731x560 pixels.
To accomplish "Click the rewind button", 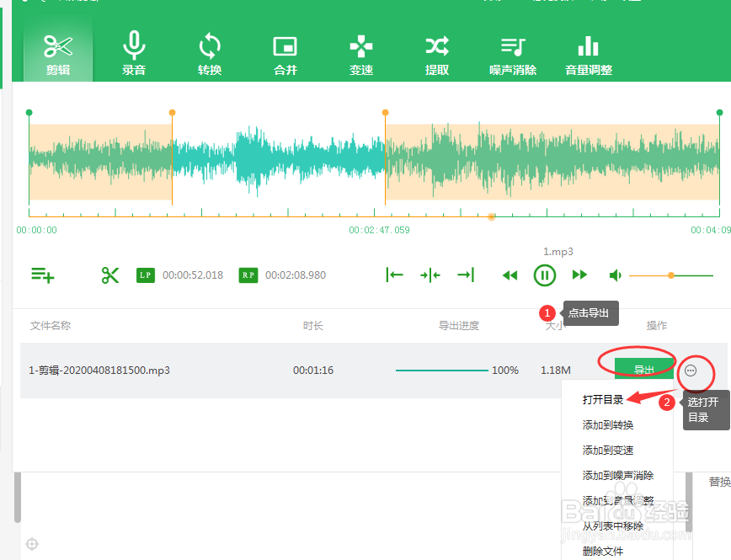I will (x=510, y=275).
